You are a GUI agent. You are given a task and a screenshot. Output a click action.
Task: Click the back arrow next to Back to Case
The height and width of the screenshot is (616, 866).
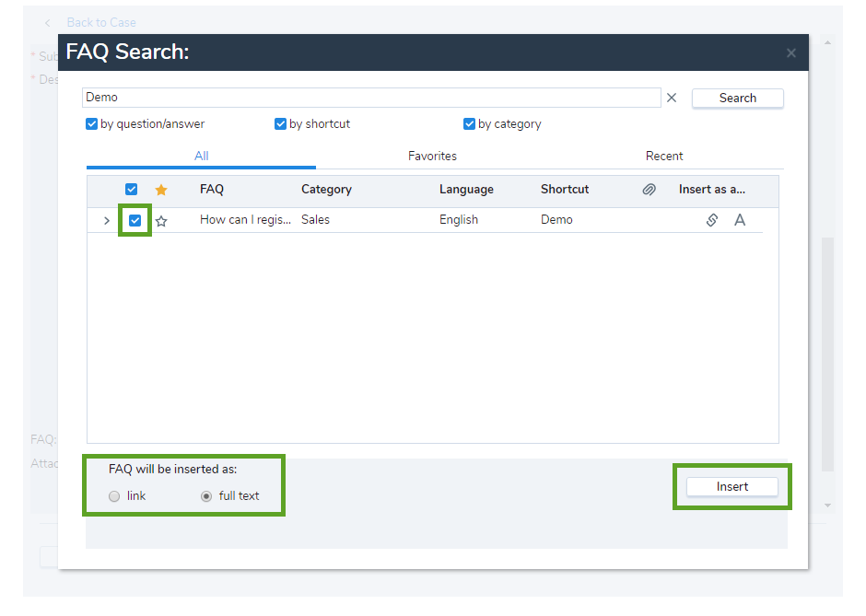pos(48,23)
